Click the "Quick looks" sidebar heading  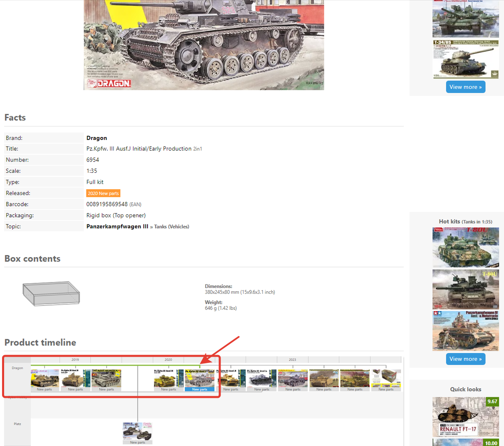pyautogui.click(x=466, y=389)
